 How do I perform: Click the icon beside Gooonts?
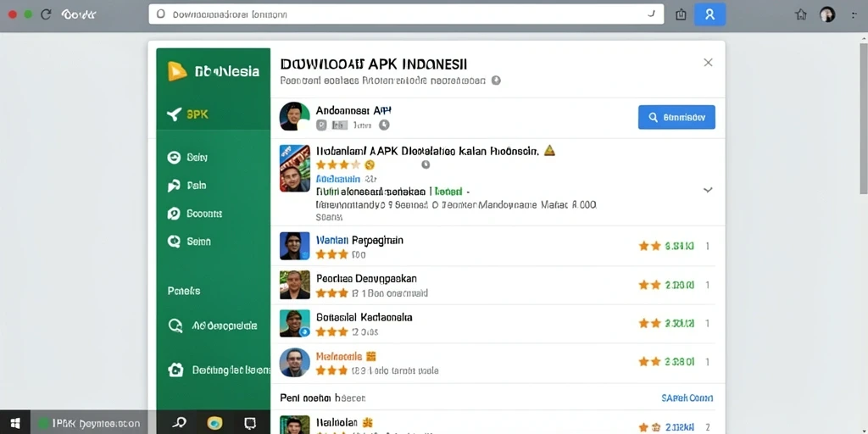point(174,214)
